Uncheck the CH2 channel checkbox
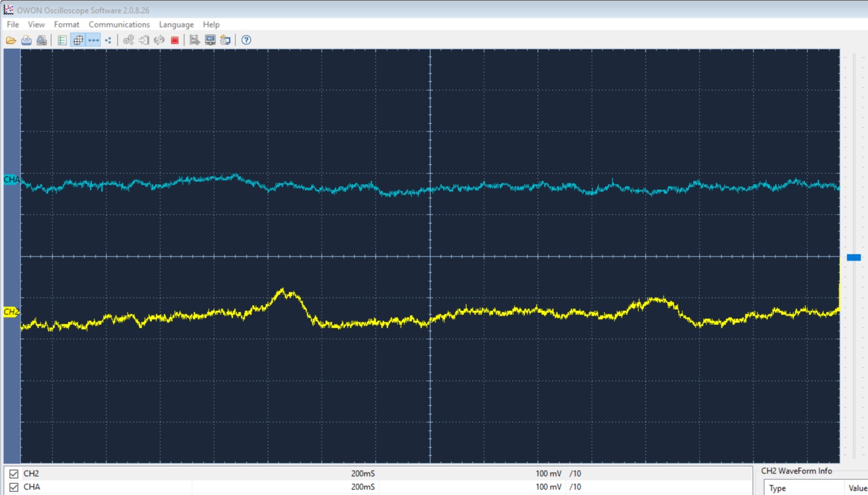The width and height of the screenshot is (868, 495). [14, 474]
